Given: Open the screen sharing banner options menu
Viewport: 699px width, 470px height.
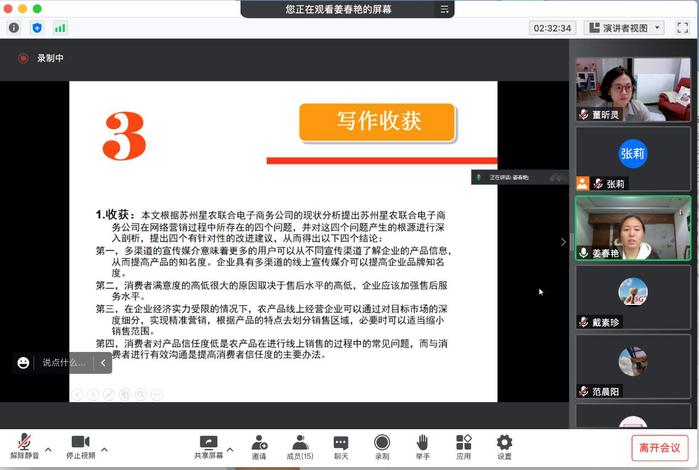Looking at the screenshot, I should pyautogui.click(x=444, y=9).
